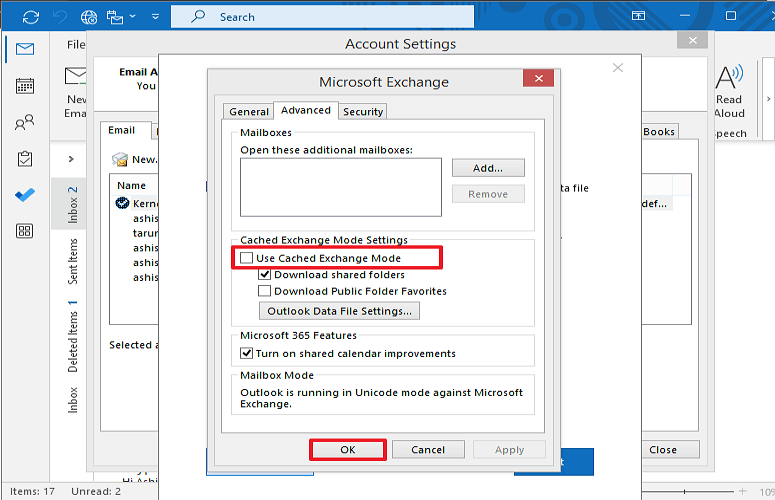Click zoom in plus in status bar

[742, 491]
